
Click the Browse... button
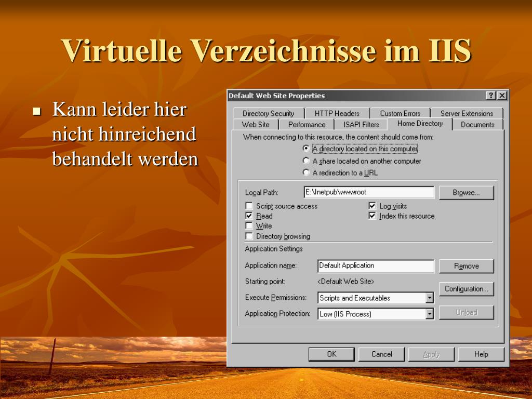click(466, 193)
